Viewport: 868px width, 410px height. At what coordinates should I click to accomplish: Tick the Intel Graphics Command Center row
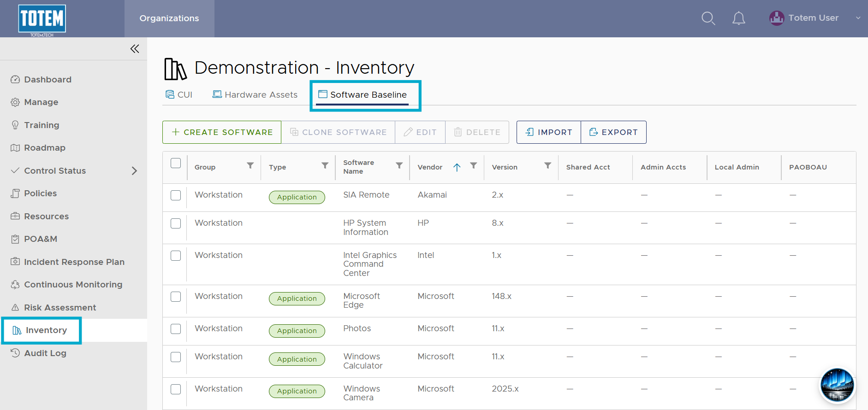click(176, 256)
